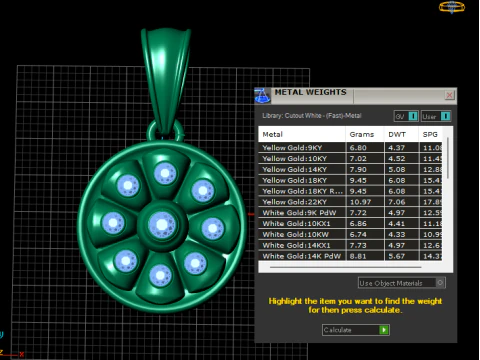This screenshot has width=480, height=360.
Task: Click the 8.81 grams value
Action: click(x=358, y=256)
